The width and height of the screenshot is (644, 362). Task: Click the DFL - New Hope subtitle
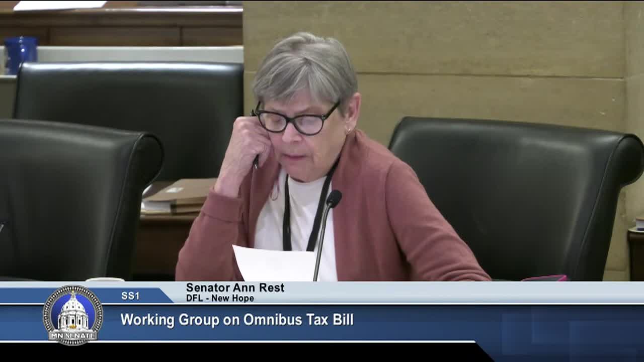220,298
